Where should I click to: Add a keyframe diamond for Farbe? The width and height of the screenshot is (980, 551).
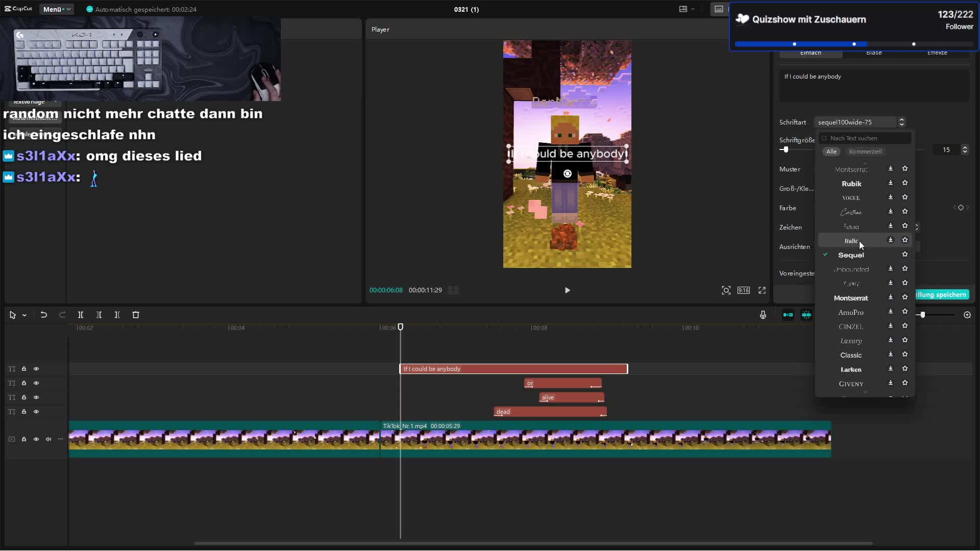coord(961,208)
